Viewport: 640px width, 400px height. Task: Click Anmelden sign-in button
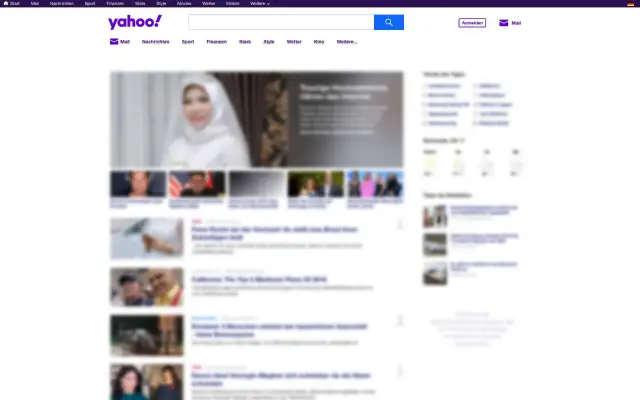pos(472,23)
